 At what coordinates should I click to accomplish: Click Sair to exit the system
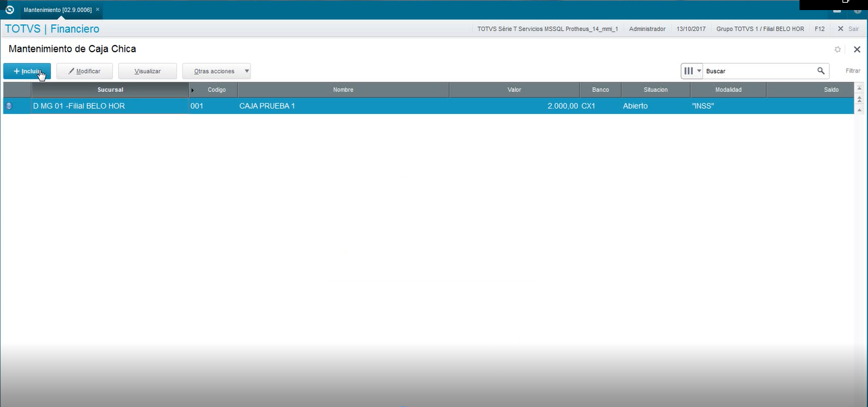click(849, 29)
